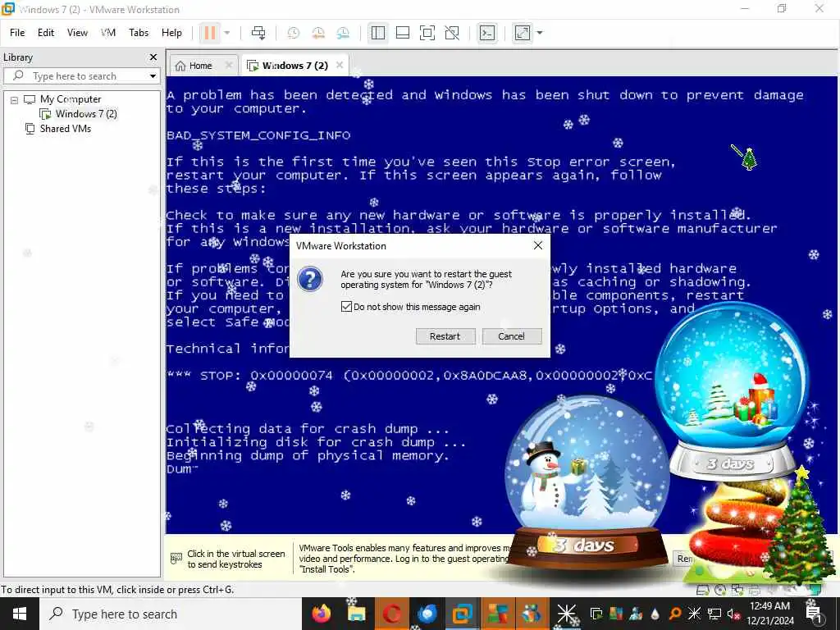Close the Windows 7 (2) tab
This screenshot has width=840, height=630.
[339, 66]
